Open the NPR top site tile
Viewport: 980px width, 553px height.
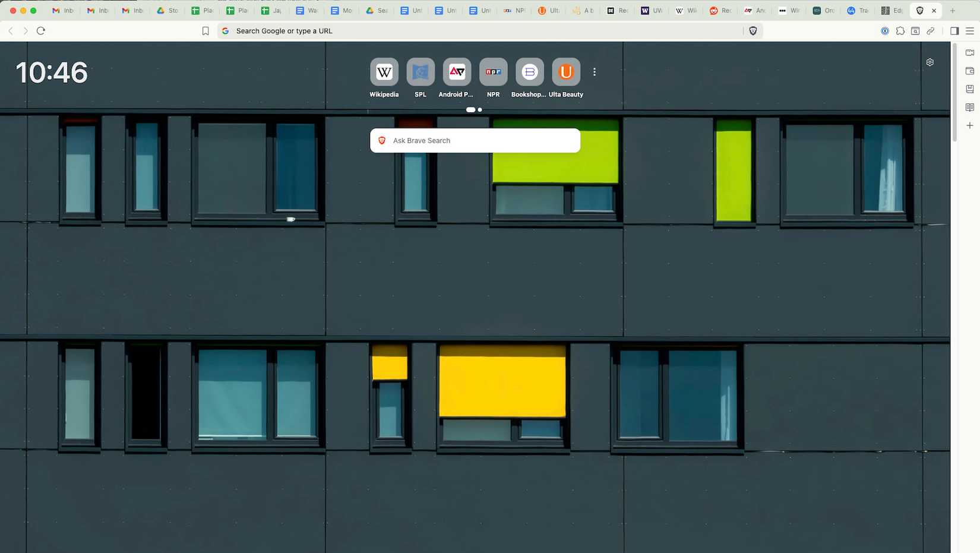pyautogui.click(x=493, y=72)
